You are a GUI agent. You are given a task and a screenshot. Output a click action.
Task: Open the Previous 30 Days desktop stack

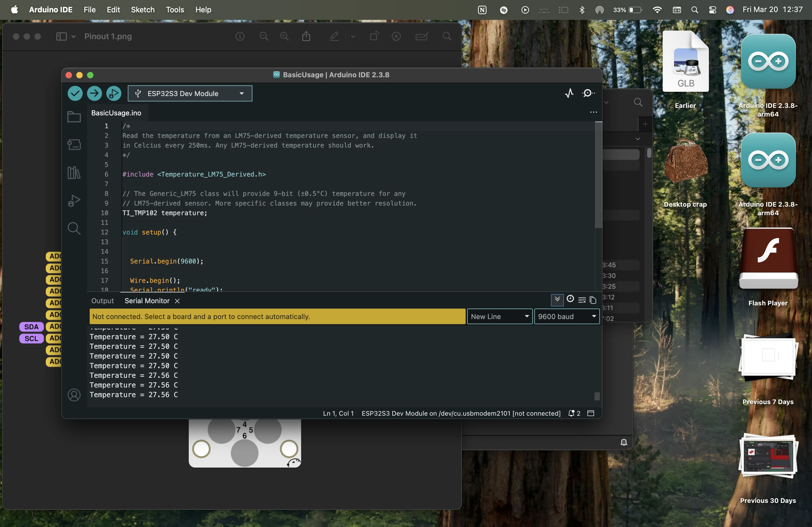click(x=768, y=456)
